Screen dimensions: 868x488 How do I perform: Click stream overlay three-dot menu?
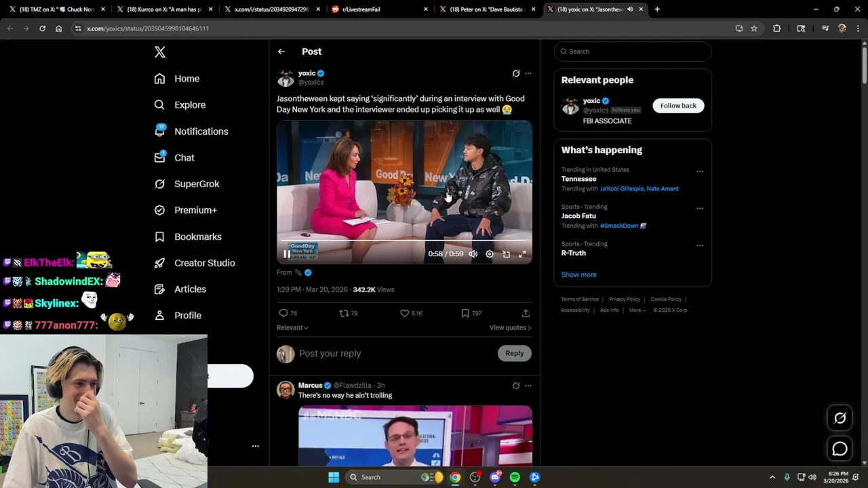(256, 446)
